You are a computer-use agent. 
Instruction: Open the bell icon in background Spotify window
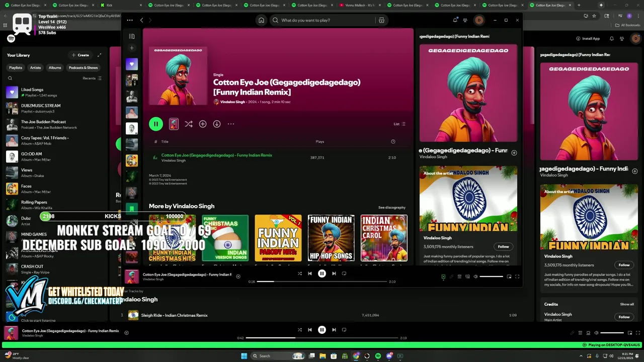pos(612,38)
